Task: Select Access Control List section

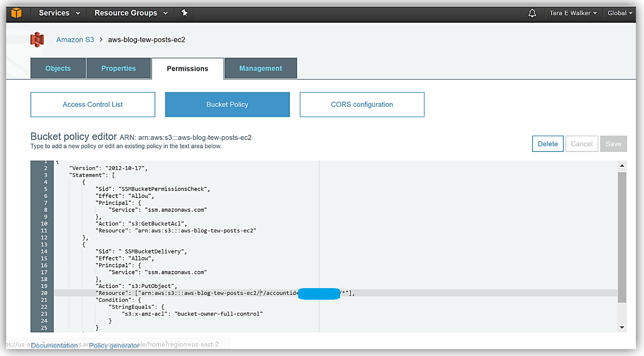Action: tap(93, 105)
